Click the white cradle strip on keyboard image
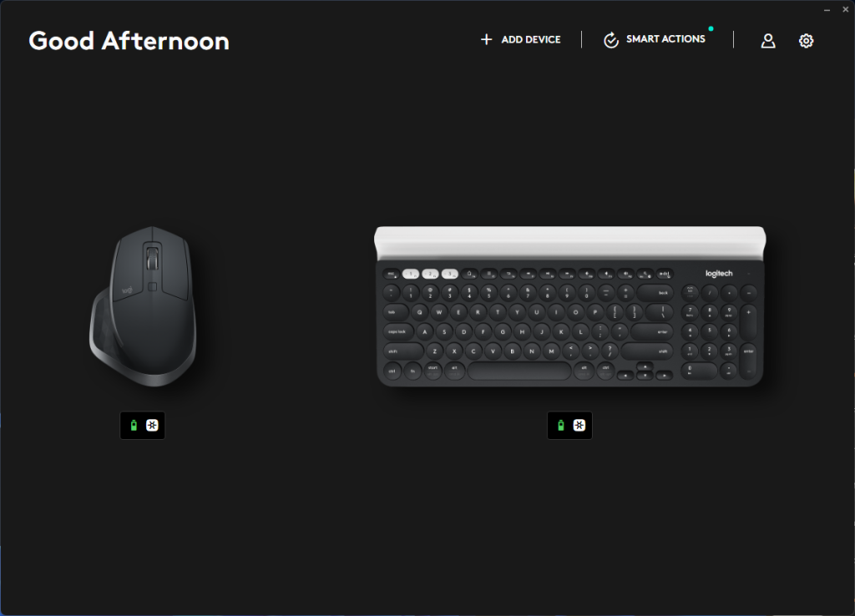 coord(569,242)
